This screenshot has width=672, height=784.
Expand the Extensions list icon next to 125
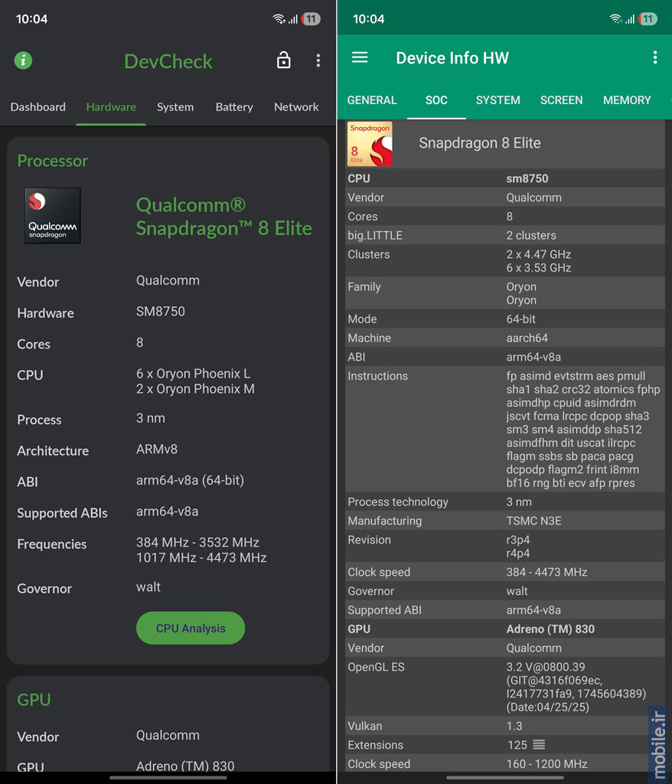click(x=539, y=744)
